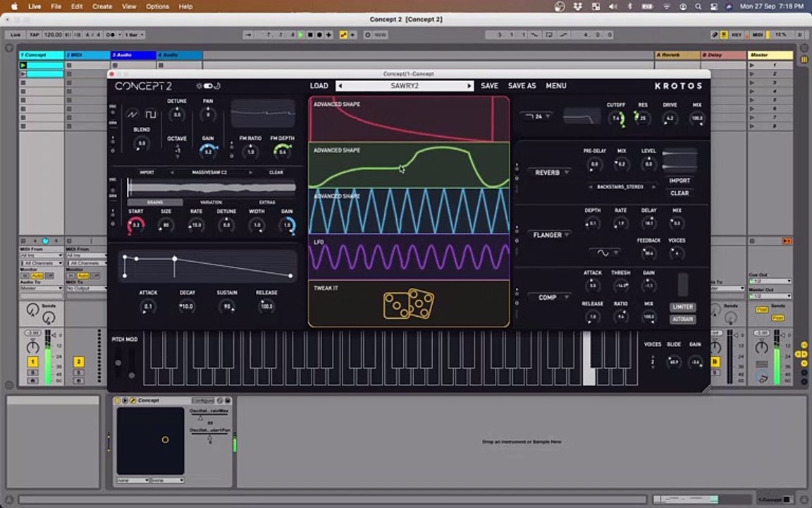812x508 pixels.
Task: Open macOS Spotlight search icon
Action: click(x=698, y=6)
